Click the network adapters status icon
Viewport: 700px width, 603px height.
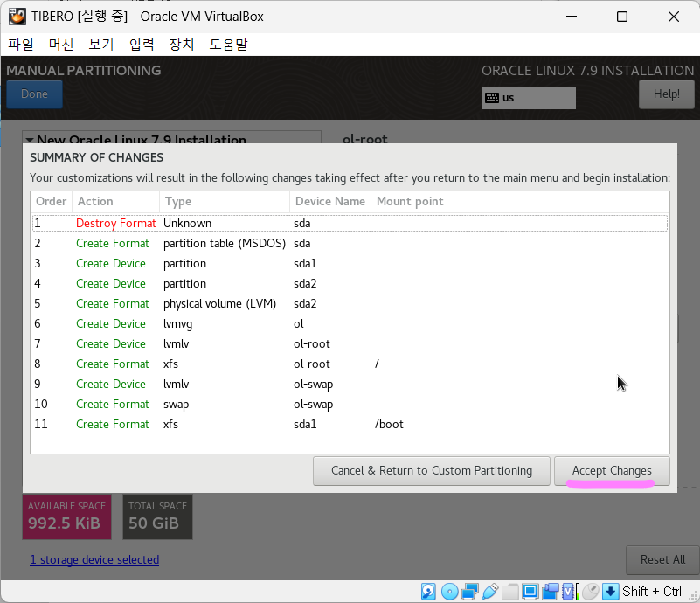tap(470, 592)
